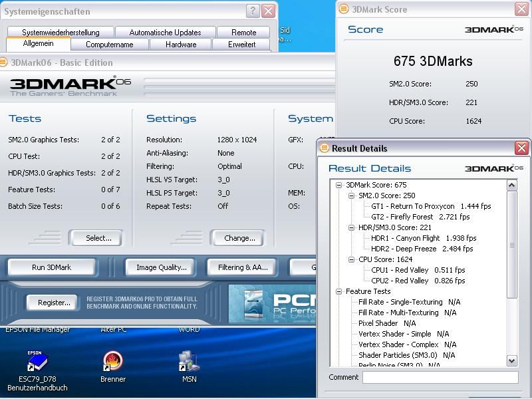
Task: Collapse the Feature Tests tree node
Action: click(x=338, y=291)
